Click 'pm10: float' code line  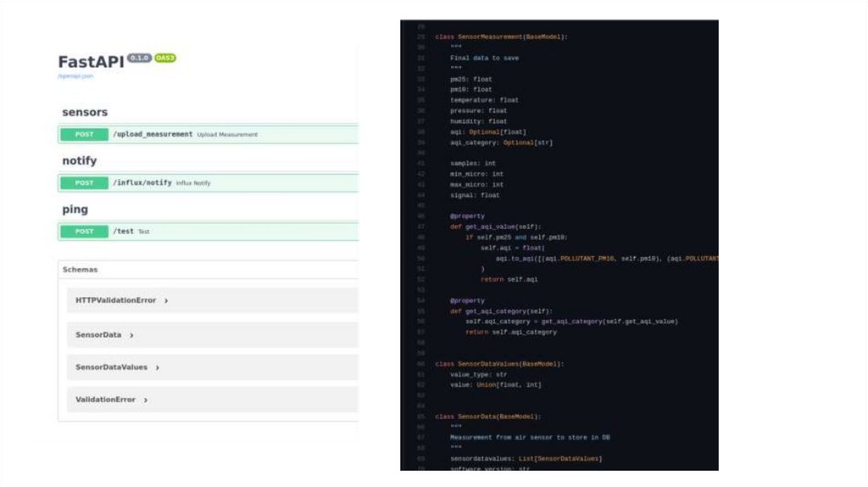coord(471,89)
